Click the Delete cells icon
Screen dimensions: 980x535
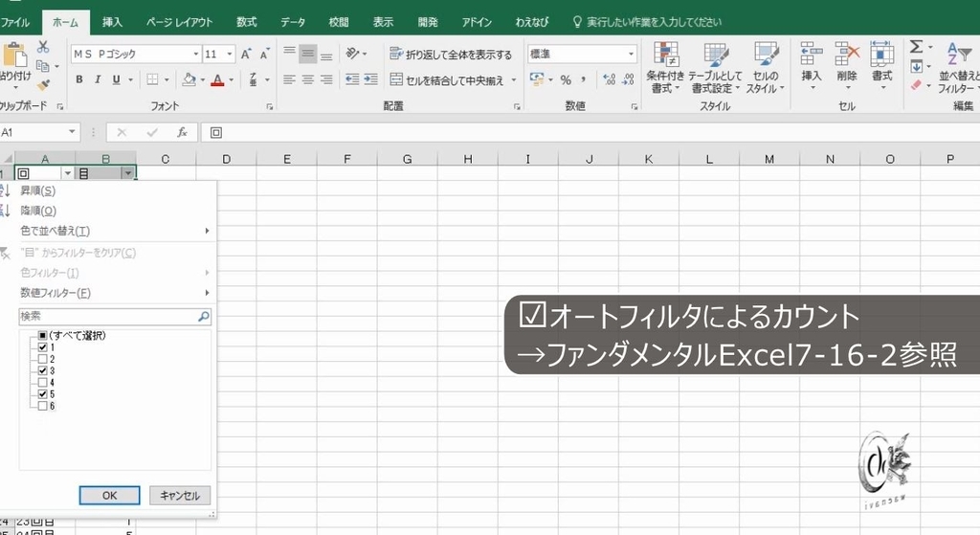point(847,55)
